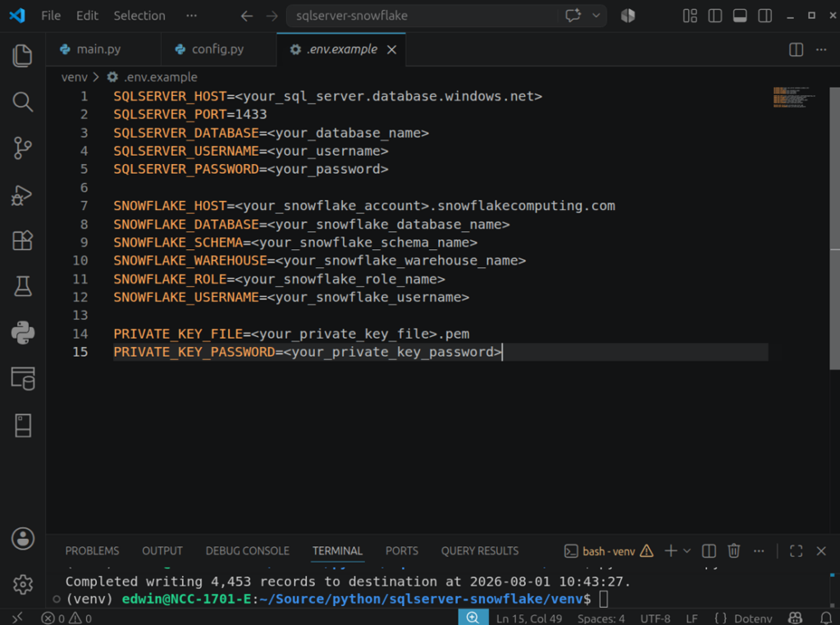
Task: Close the bottom panel
Action: 820,550
